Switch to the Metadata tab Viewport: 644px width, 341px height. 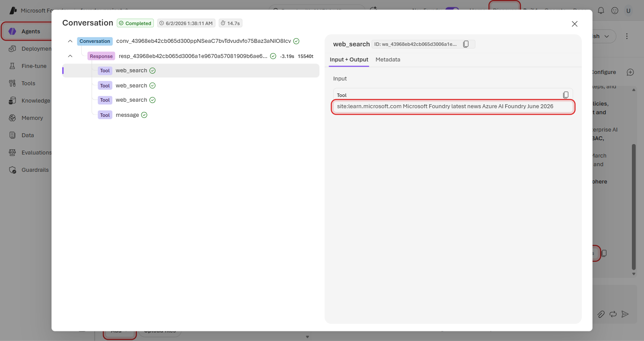[388, 60]
